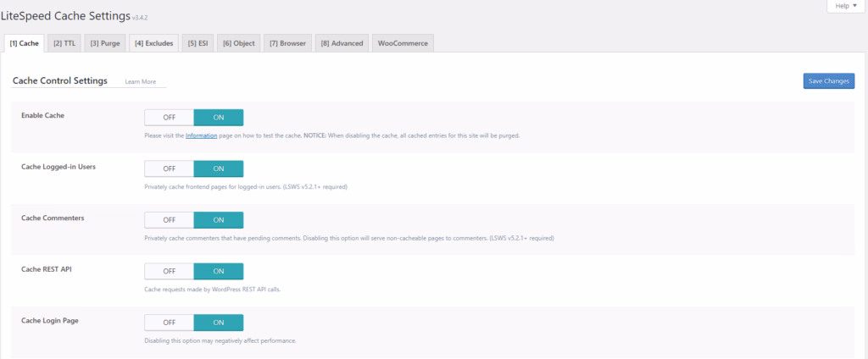The image size is (868, 359).
Task: Click the Enable Cache label
Action: click(42, 116)
